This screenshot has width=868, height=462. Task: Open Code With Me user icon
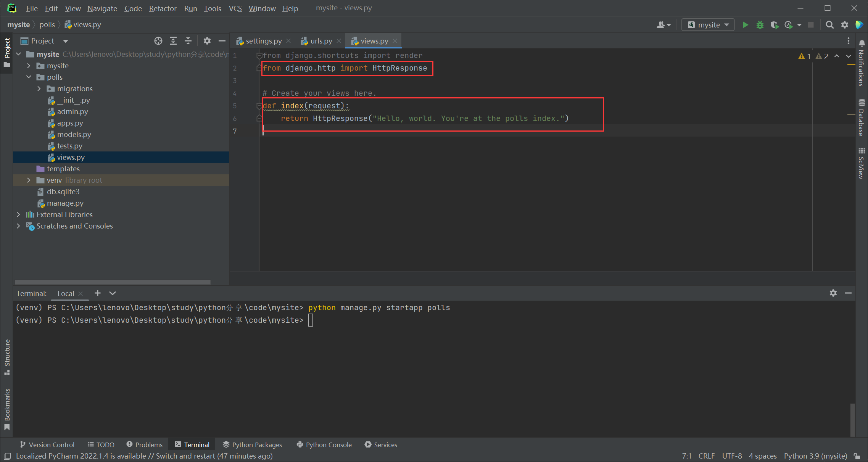[x=663, y=25]
